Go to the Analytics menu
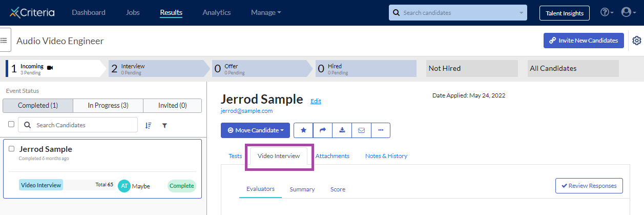This screenshot has height=215, width=644. [217, 12]
